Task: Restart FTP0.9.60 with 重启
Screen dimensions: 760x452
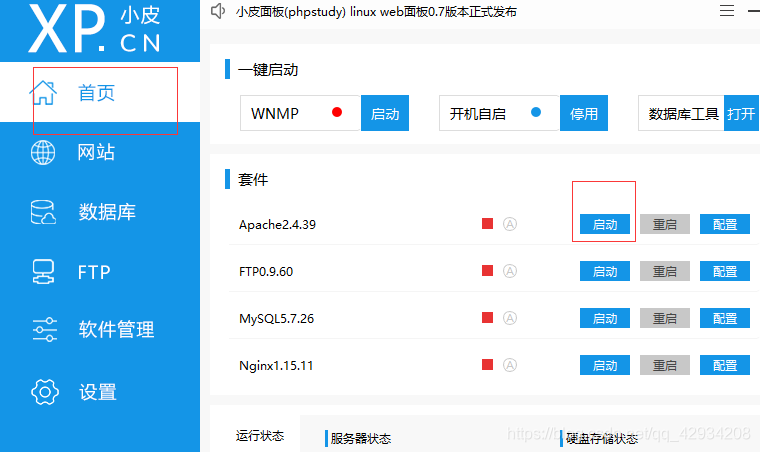Action: pyautogui.click(x=665, y=271)
